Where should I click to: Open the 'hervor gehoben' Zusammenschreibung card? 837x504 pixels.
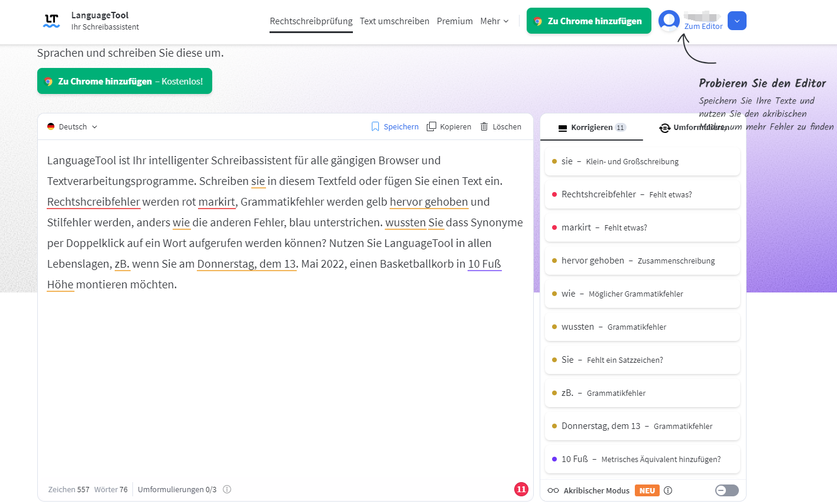[x=643, y=261]
